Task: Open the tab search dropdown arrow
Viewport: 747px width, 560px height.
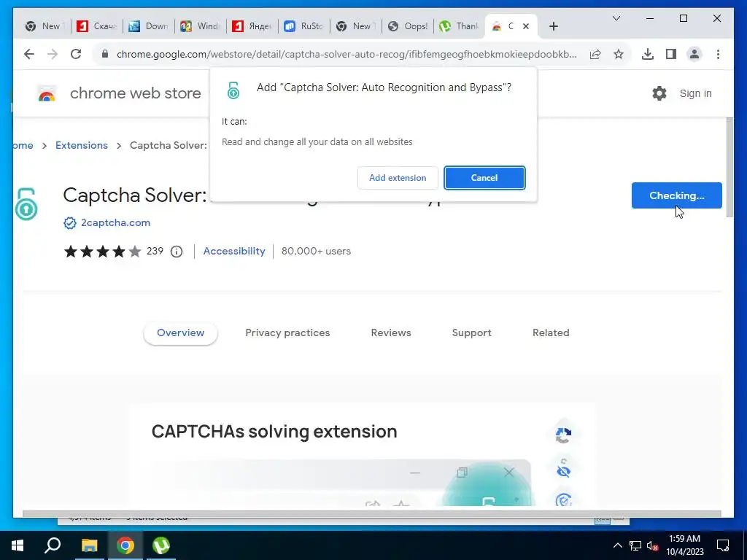Action: pos(616,18)
